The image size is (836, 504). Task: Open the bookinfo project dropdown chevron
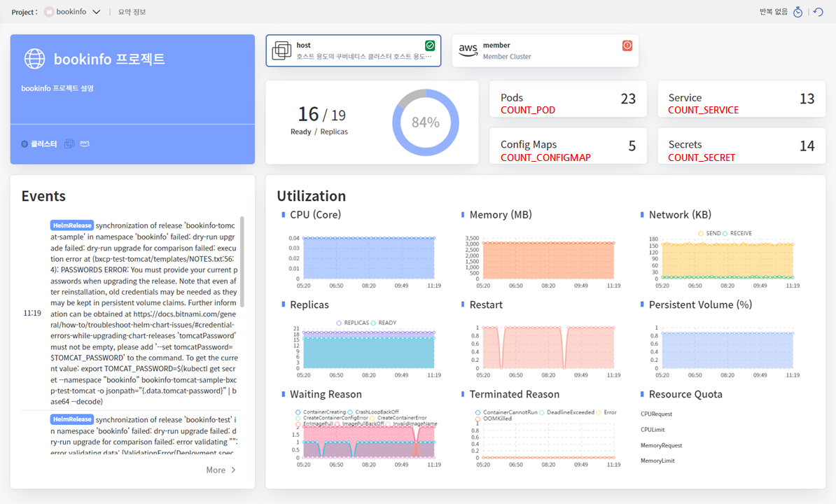(97, 12)
